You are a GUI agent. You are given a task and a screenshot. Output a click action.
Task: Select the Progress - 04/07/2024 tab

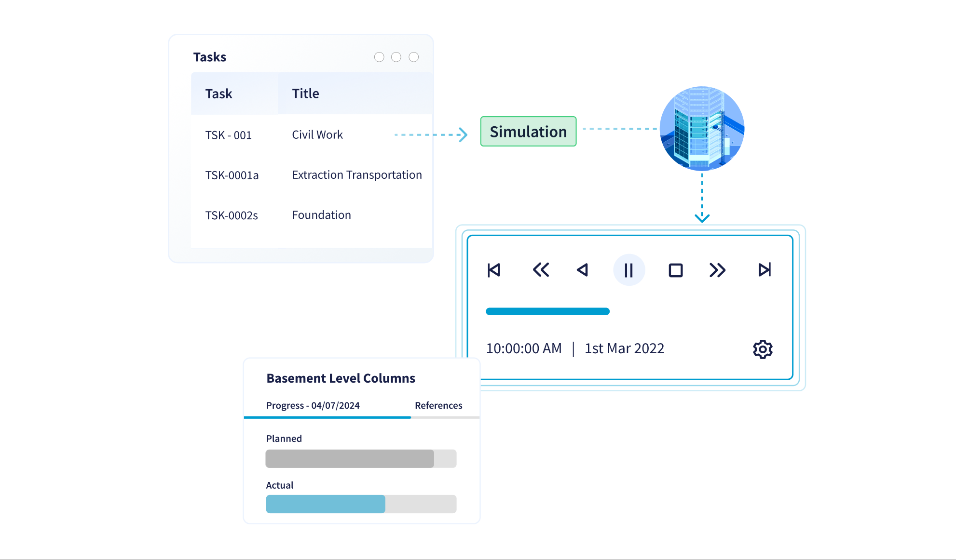pyautogui.click(x=313, y=405)
